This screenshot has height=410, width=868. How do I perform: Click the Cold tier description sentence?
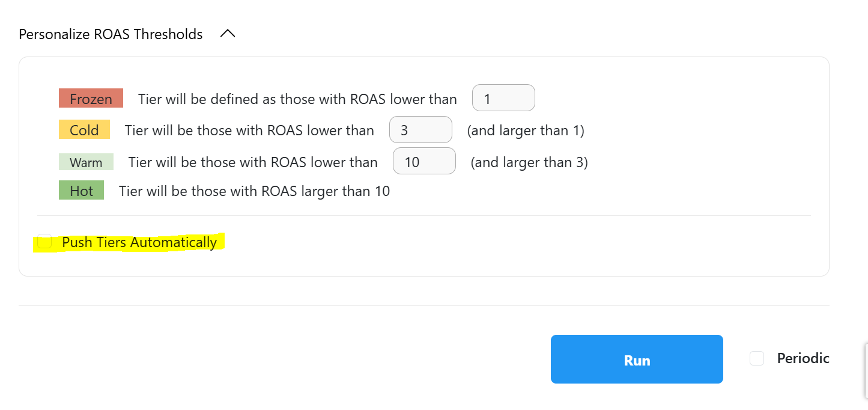pyautogui.click(x=249, y=130)
